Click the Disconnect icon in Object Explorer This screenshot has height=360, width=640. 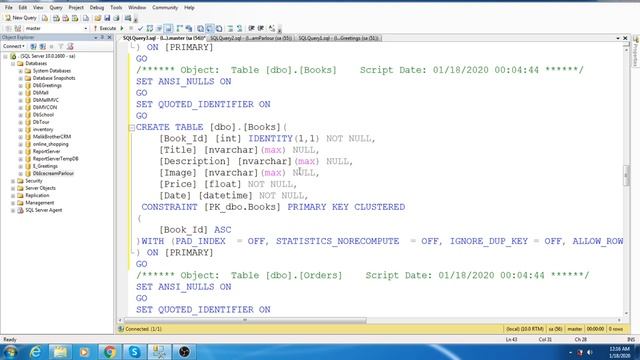point(42,46)
